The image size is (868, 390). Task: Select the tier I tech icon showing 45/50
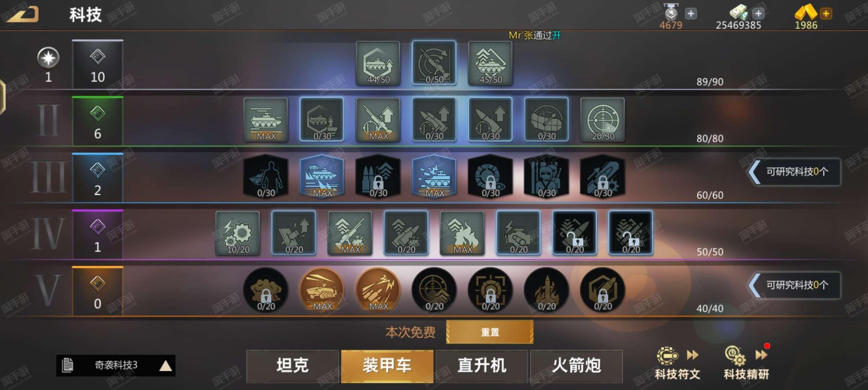[x=490, y=63]
